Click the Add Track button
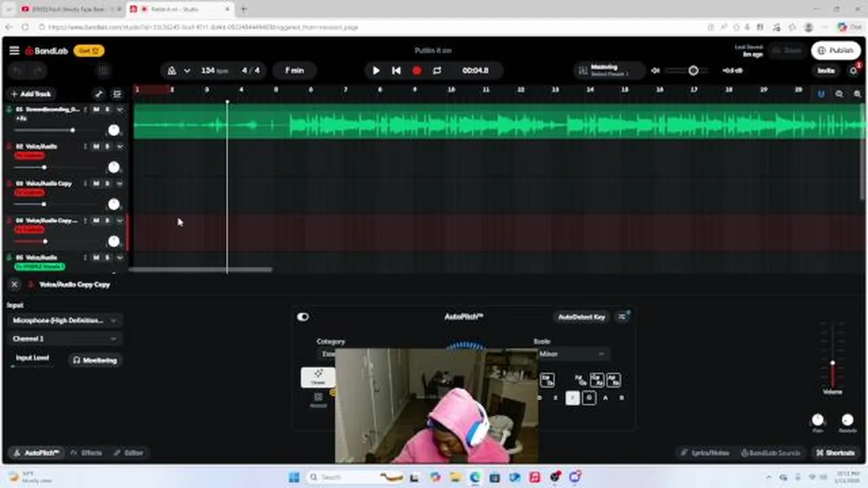This screenshot has height=488, width=868. point(31,94)
